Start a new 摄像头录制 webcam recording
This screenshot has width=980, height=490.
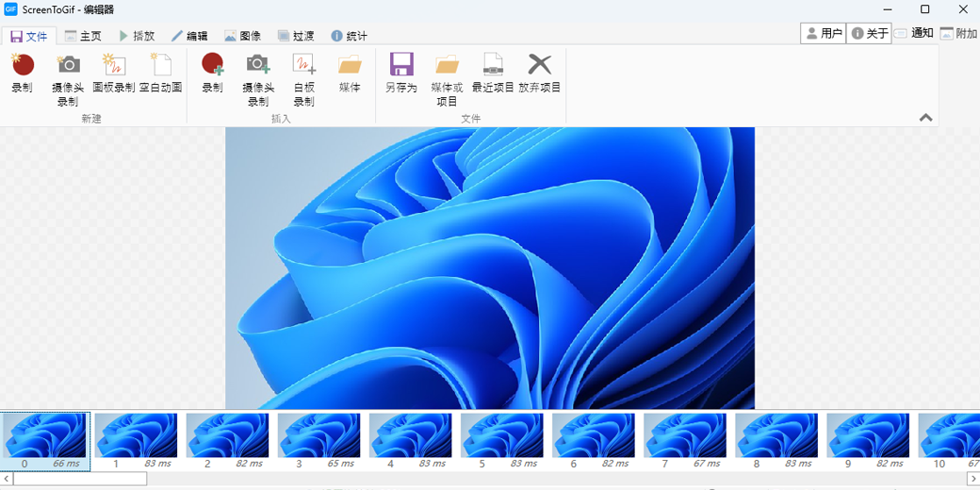(68, 79)
